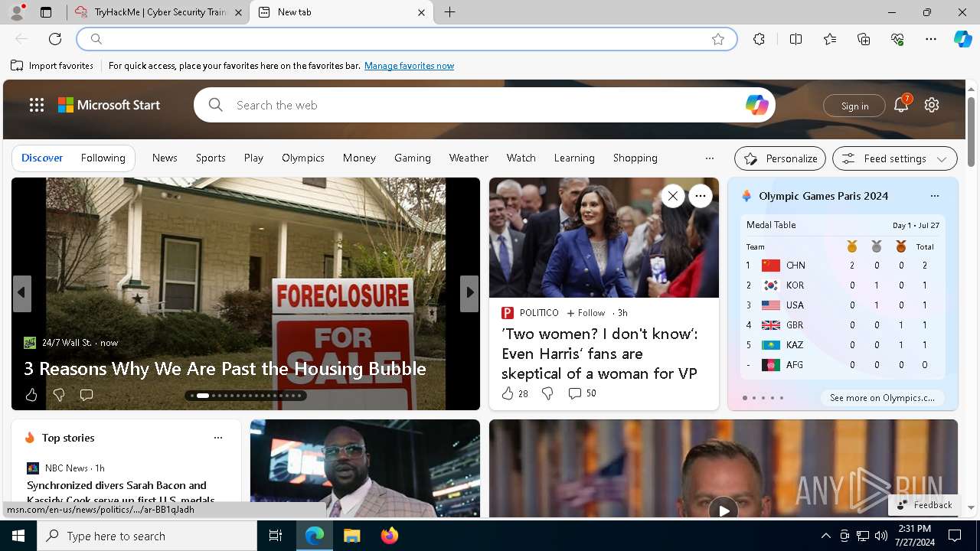Play the video in bottom-right card

point(723,510)
